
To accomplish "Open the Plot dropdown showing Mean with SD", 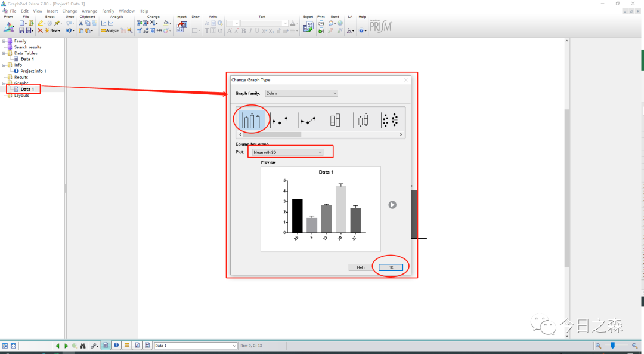I will (287, 153).
